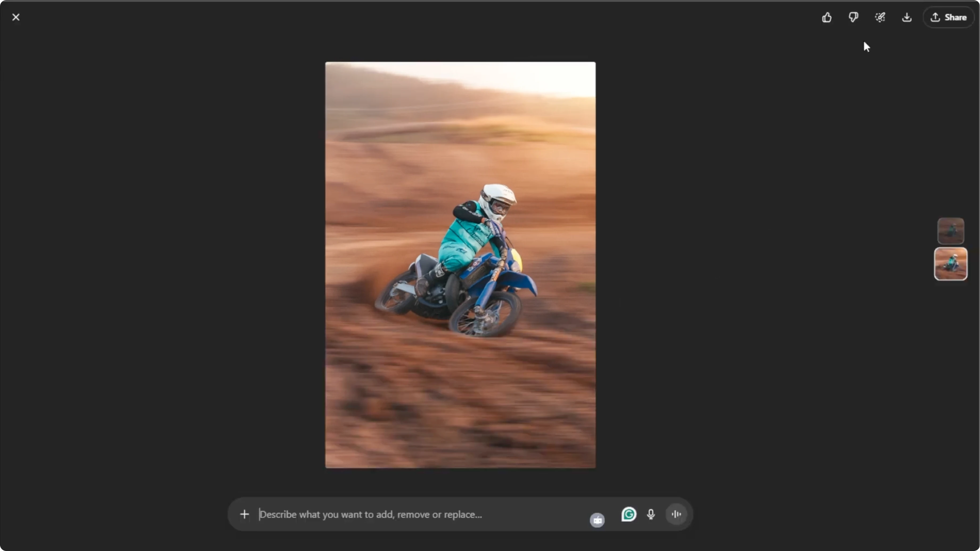Open the plus attachment menu

(x=244, y=514)
